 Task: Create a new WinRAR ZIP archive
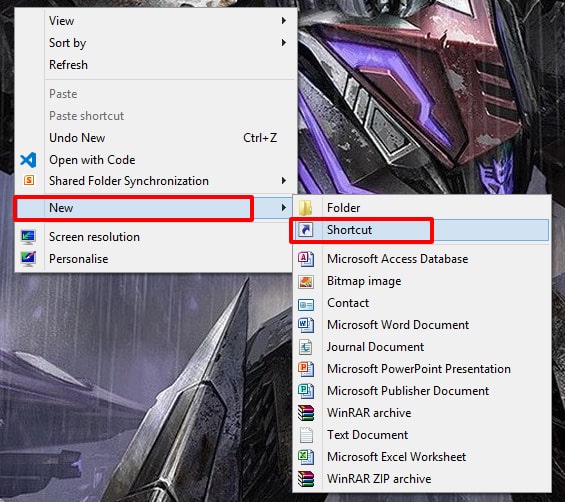pos(422,479)
